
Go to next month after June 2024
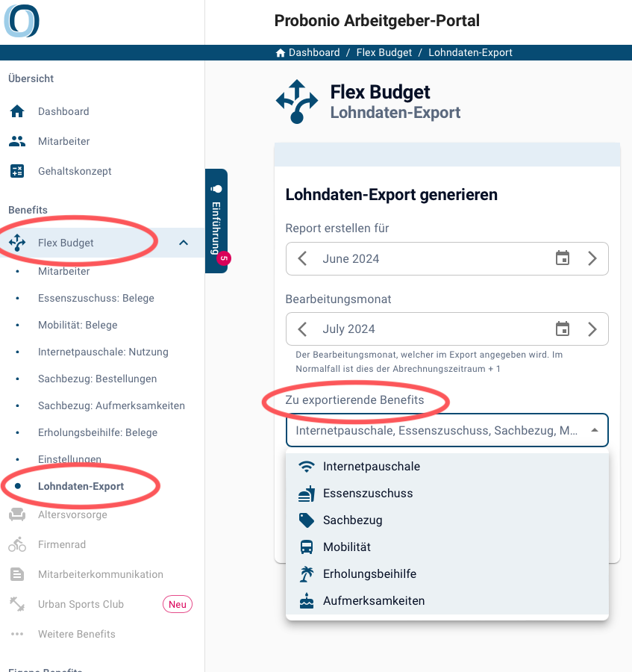point(592,258)
